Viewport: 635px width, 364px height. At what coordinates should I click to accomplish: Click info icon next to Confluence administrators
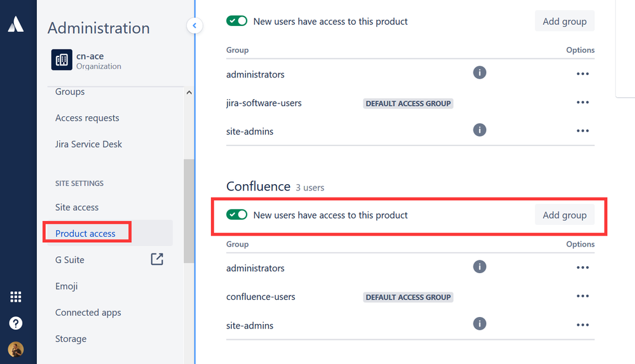[x=480, y=267]
